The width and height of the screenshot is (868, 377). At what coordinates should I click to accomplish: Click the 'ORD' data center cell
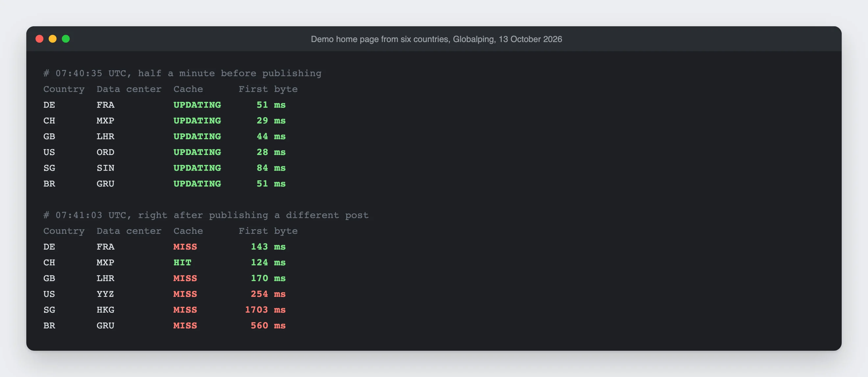106,152
